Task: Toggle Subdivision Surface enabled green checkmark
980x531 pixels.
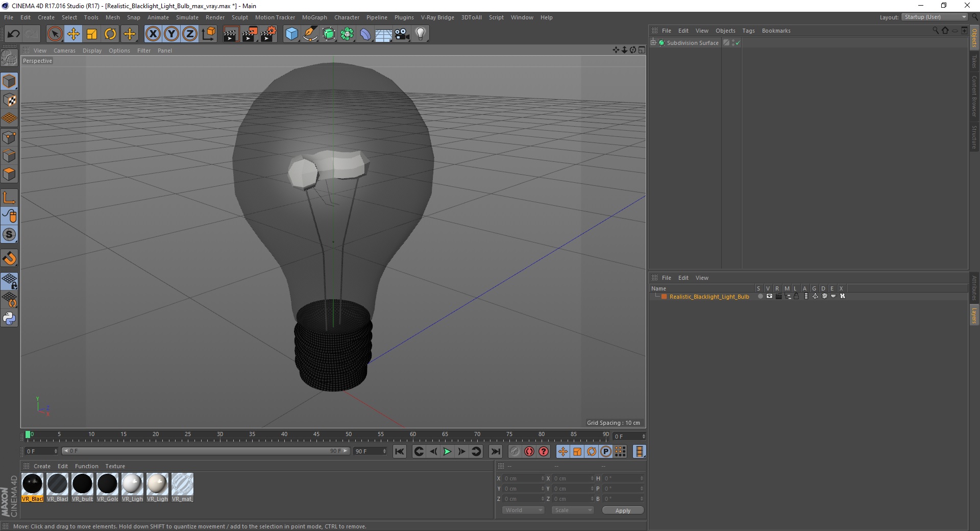Action: click(x=738, y=43)
